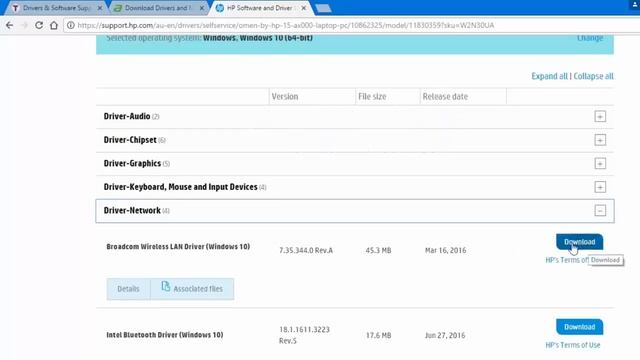Open the Details tab for Broadcom driver
Screen dimensions: 640x360
click(x=128, y=289)
